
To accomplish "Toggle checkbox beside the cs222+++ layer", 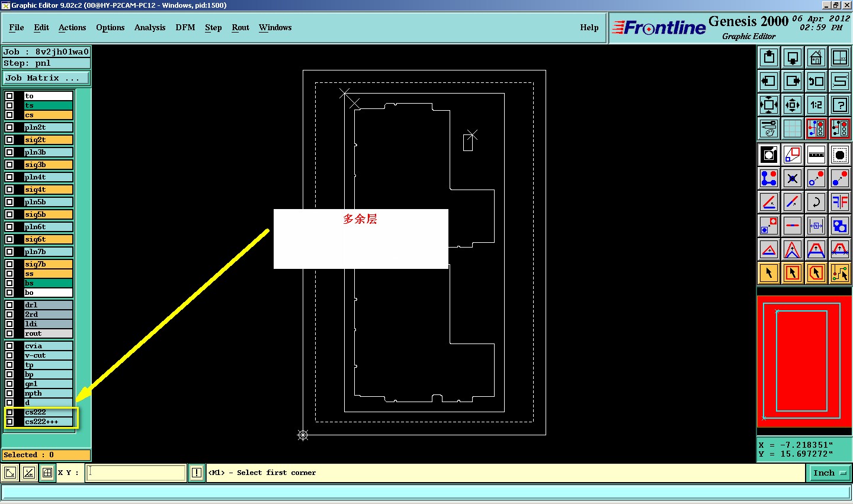I will [9, 422].
